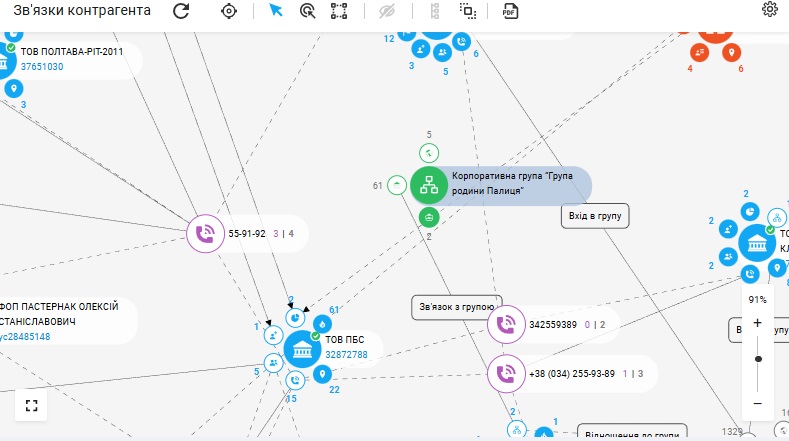Export graph using the PDF icon
789x441 pixels.
(509, 11)
